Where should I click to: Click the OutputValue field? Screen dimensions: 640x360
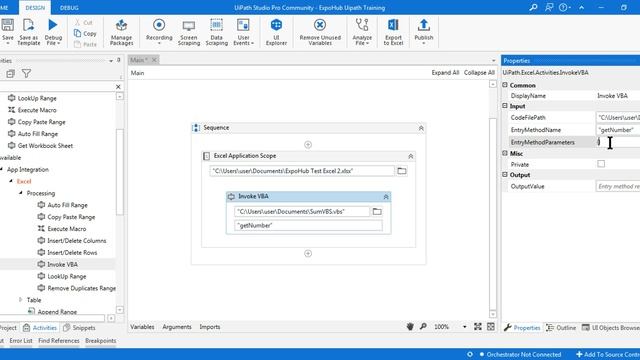tap(618, 186)
